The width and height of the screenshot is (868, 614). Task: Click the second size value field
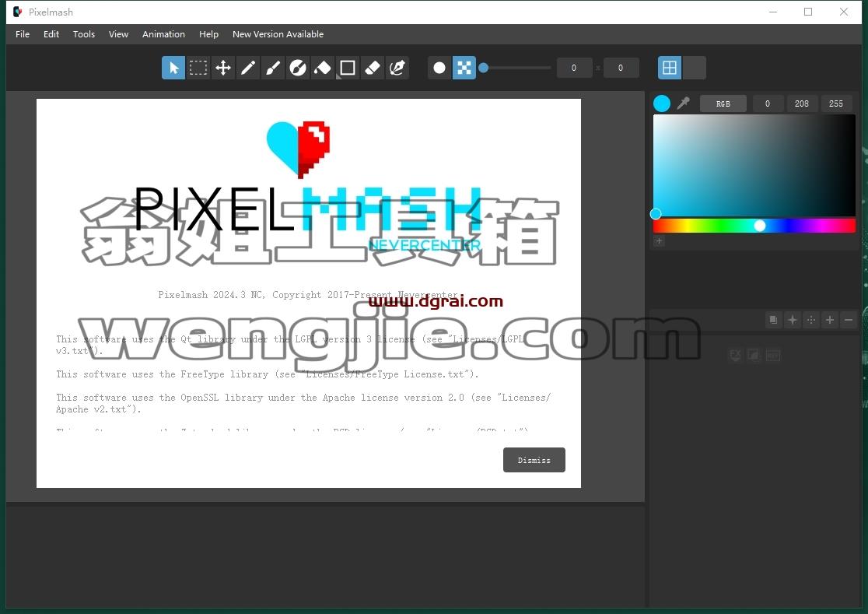621,68
